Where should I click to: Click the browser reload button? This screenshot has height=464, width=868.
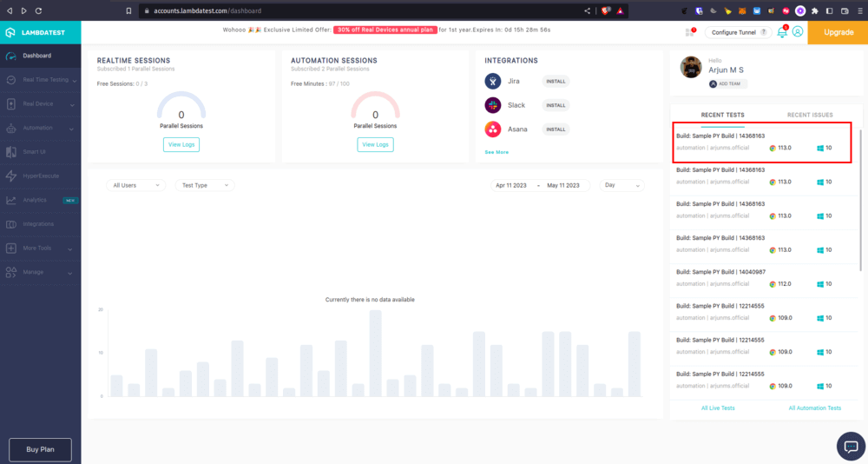38,10
